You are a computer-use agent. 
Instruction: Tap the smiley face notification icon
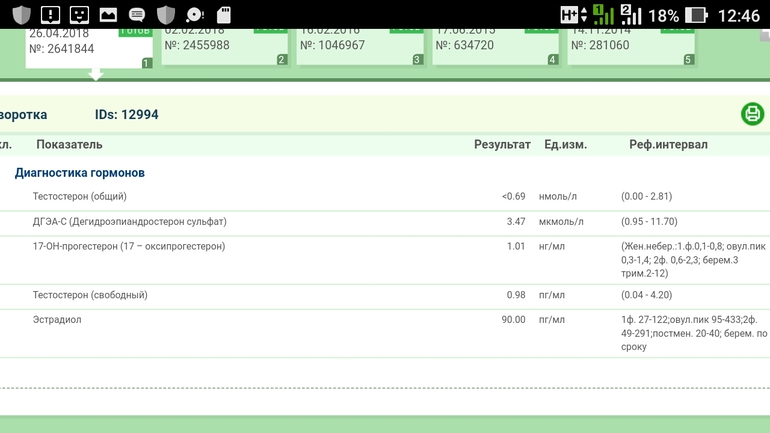(x=79, y=15)
